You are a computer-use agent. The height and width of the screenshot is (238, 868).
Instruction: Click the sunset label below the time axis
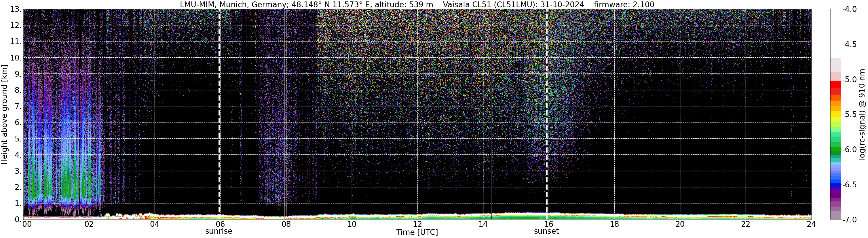[x=546, y=231]
